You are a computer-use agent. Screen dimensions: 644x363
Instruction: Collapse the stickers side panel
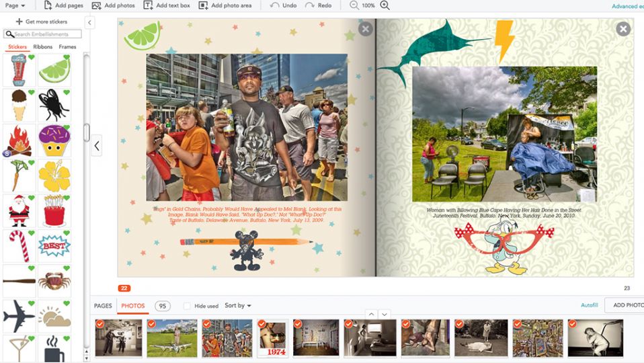(x=89, y=23)
